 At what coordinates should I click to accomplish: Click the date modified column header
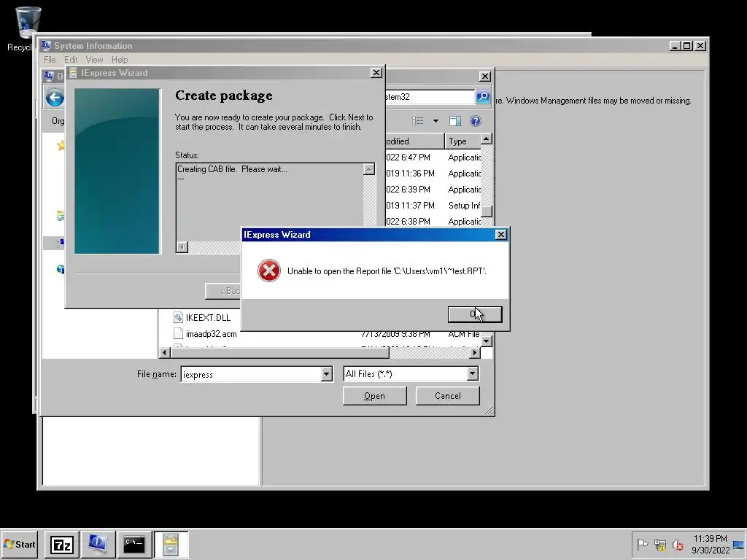[414, 141]
